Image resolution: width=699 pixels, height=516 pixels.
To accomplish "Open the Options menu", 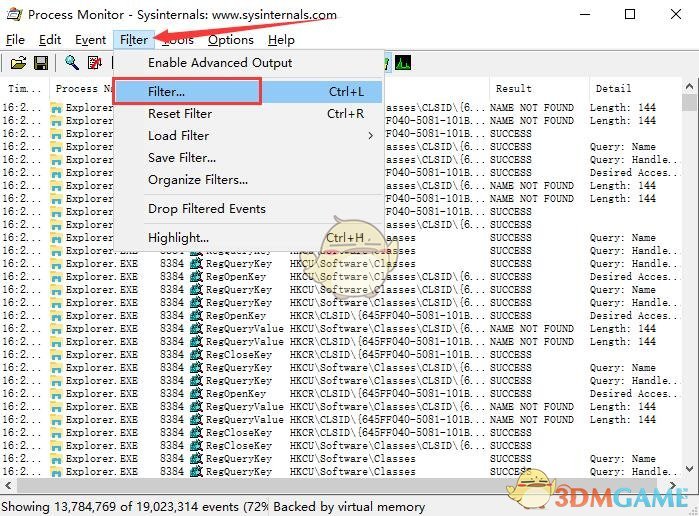I will click(x=230, y=40).
